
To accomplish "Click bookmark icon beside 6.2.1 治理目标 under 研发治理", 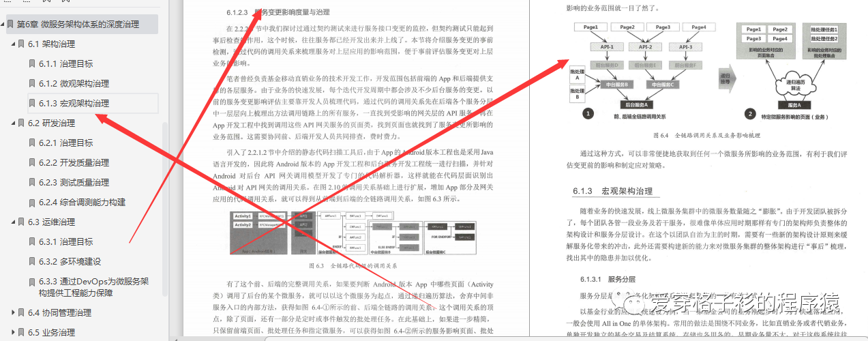I will tap(31, 143).
